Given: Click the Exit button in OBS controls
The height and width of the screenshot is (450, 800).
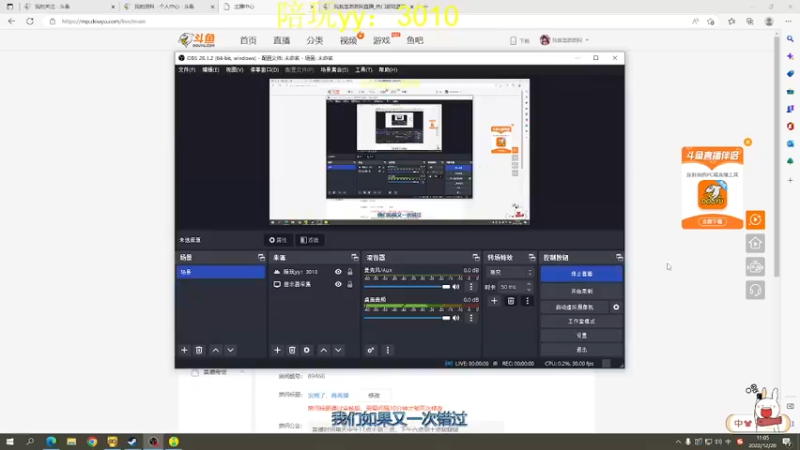Looking at the screenshot, I should point(582,350).
